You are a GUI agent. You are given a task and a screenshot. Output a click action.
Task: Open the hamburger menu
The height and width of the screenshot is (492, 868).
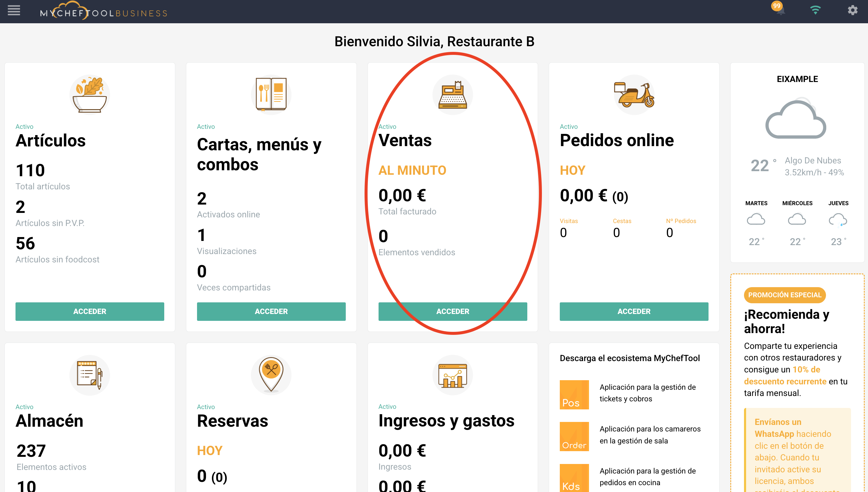[14, 10]
